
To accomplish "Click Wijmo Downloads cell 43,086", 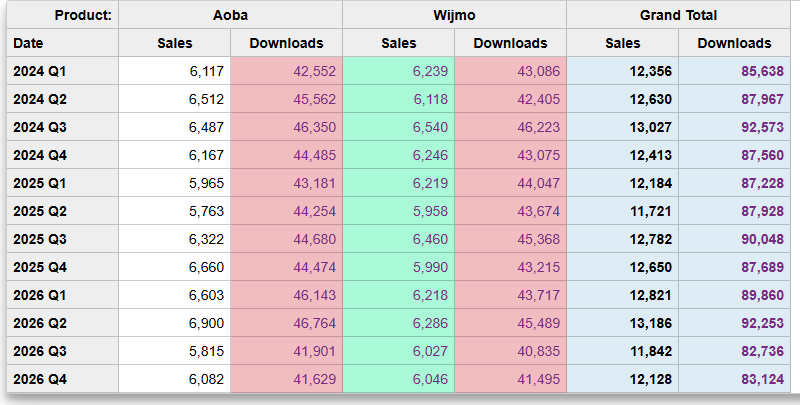I will tap(511, 71).
